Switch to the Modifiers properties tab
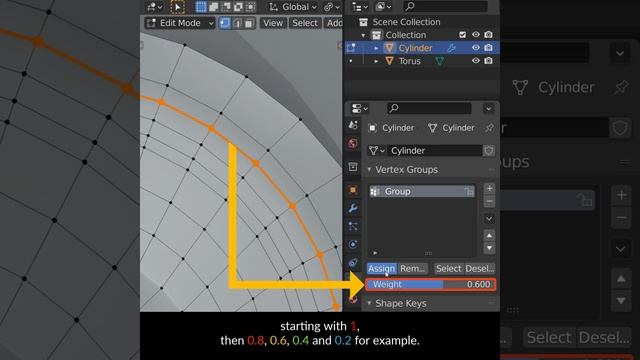This screenshot has width=640, height=360. [353, 209]
